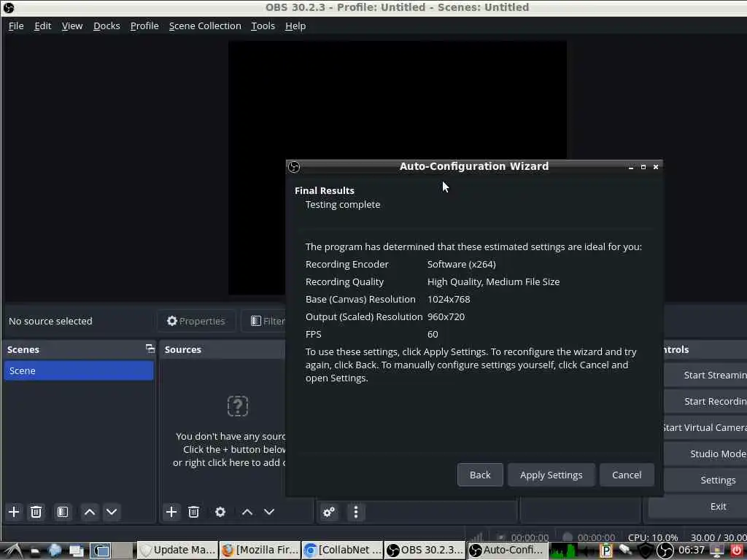747x560 pixels.
Task: Open the Scene Collection menu
Action: [x=205, y=26]
